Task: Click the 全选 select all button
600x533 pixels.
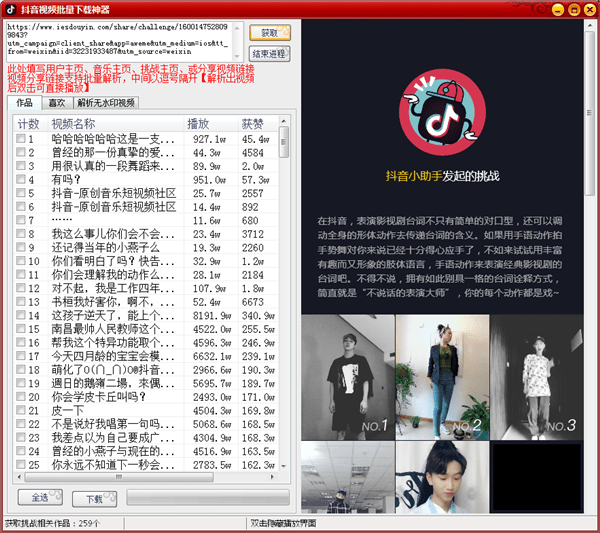Action: tap(40, 497)
